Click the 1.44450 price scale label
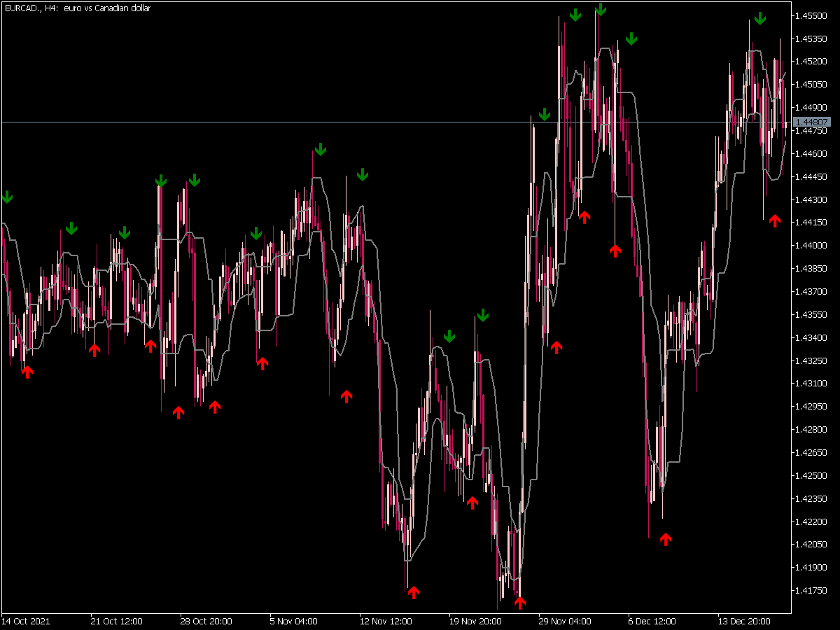This screenshot has width=840, height=630. coord(811,176)
